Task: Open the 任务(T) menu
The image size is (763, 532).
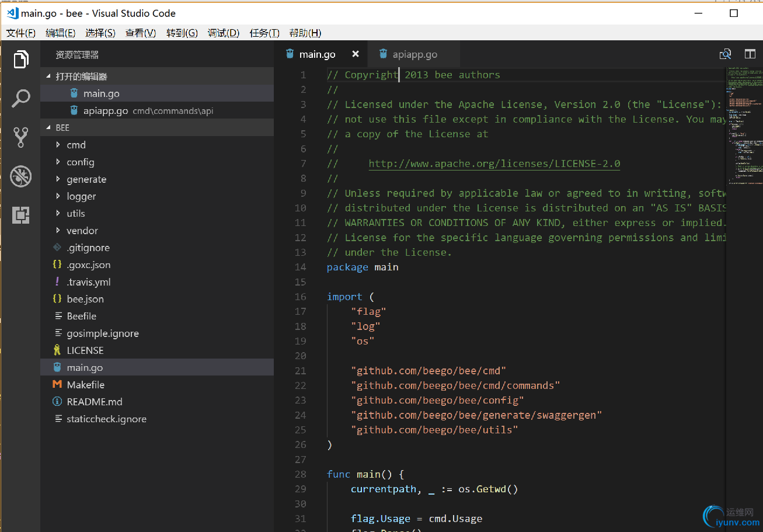Action: click(264, 33)
